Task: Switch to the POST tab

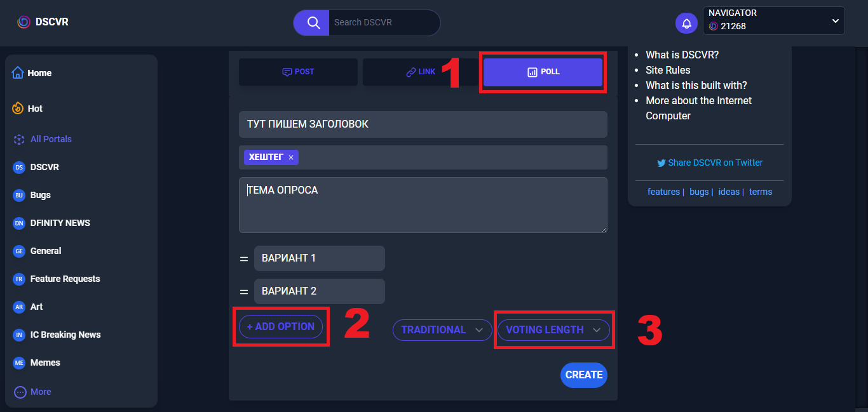Action: 298,72
